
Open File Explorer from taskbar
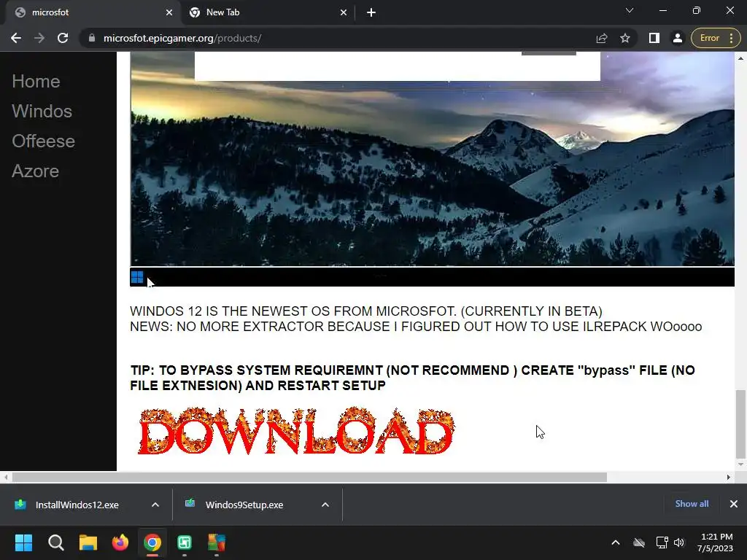[x=88, y=542]
